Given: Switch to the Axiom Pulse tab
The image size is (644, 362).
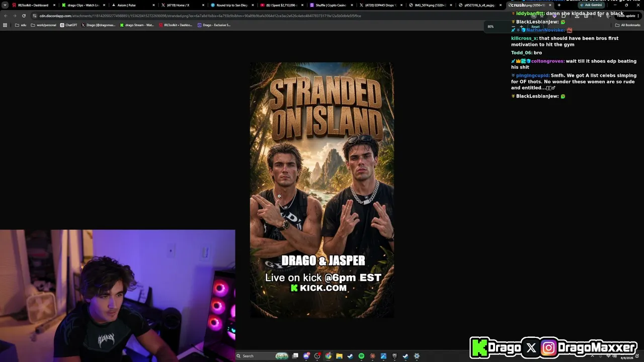Looking at the screenshot, I should [132, 5].
